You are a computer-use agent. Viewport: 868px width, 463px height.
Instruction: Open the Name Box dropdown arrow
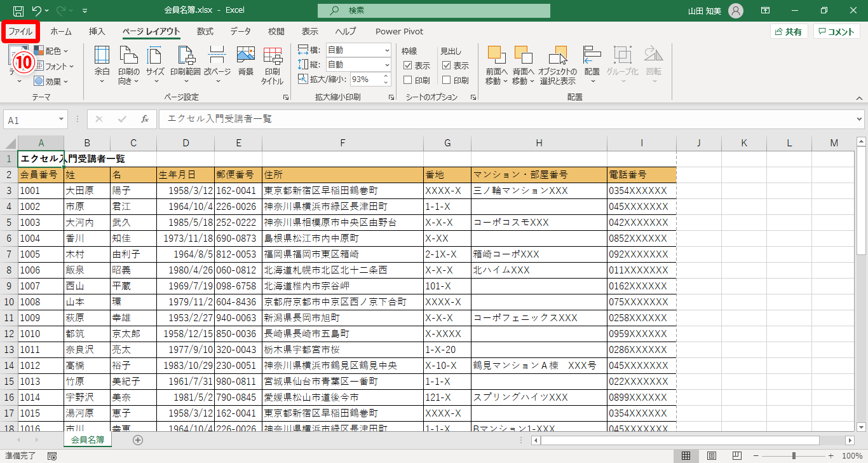[x=61, y=120]
